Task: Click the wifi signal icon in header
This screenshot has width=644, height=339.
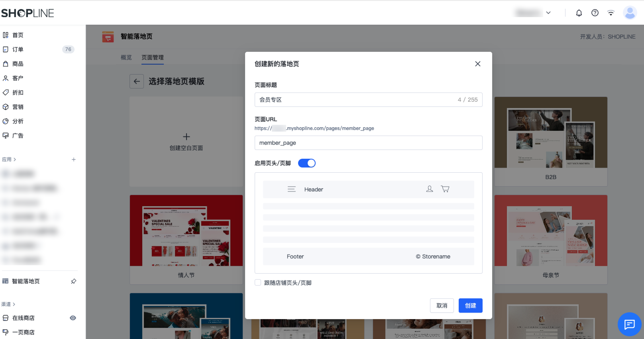Action: [611, 13]
